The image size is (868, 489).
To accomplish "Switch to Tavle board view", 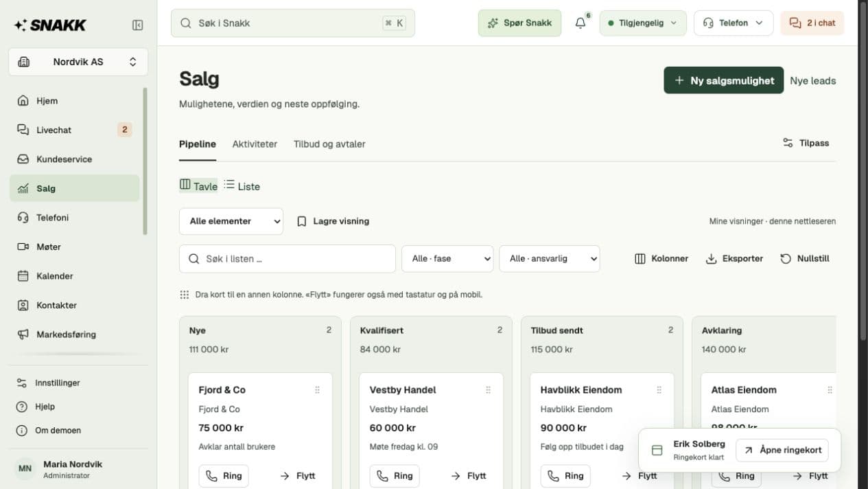I will [198, 185].
